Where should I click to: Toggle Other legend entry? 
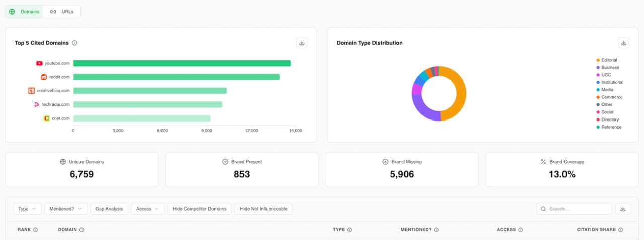(604, 105)
